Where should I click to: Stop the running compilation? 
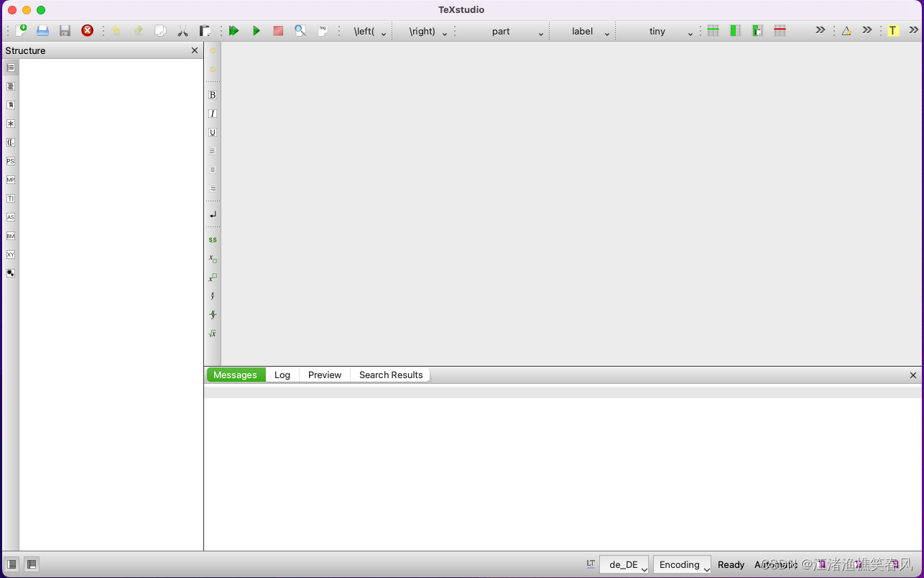coord(278,31)
